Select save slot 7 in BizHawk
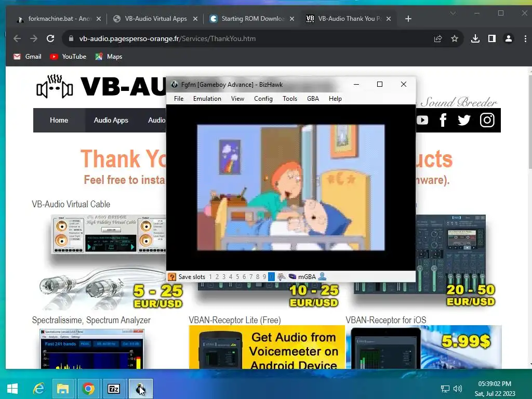The height and width of the screenshot is (399, 532). [x=251, y=277]
